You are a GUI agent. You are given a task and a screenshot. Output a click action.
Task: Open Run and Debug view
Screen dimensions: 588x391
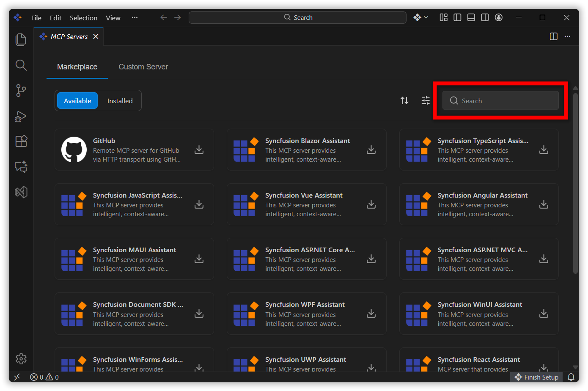21,116
